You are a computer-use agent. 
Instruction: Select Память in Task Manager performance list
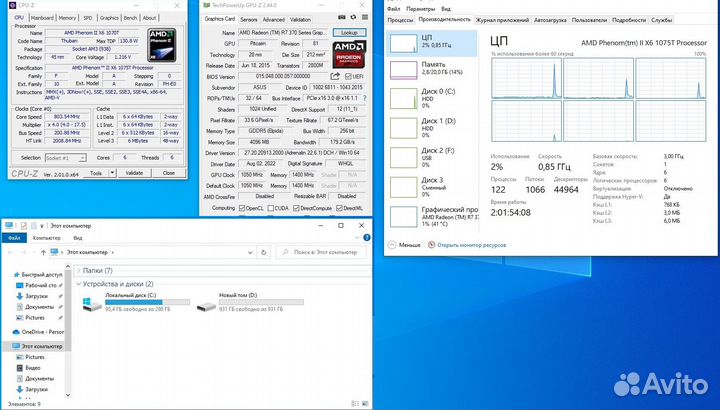pyautogui.click(x=432, y=68)
